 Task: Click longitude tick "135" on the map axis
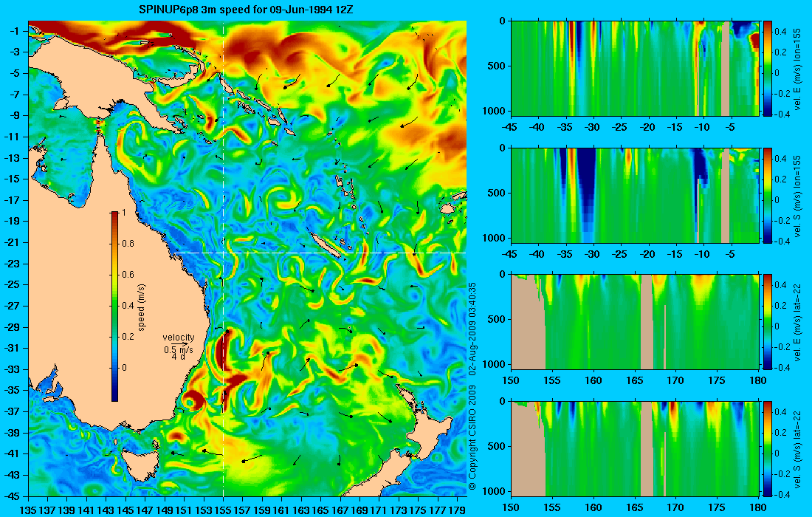click(x=28, y=510)
